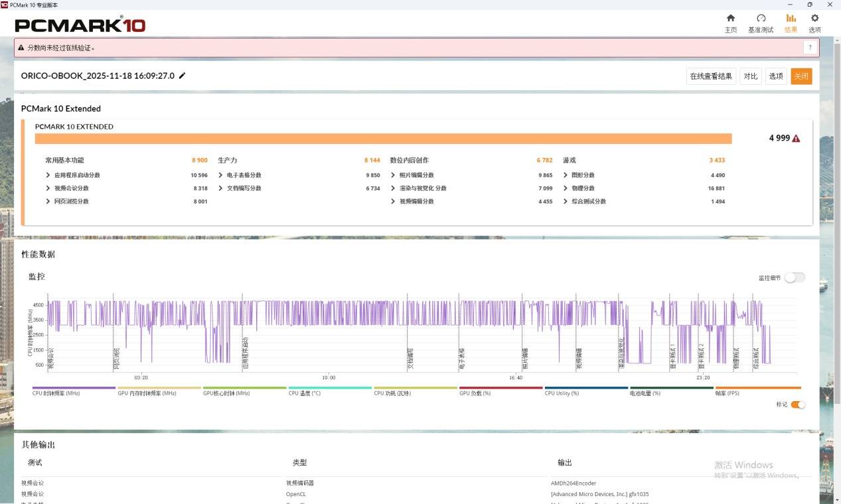This screenshot has width=841, height=504.
Task: Click the Home (主页) icon
Action: tap(730, 19)
